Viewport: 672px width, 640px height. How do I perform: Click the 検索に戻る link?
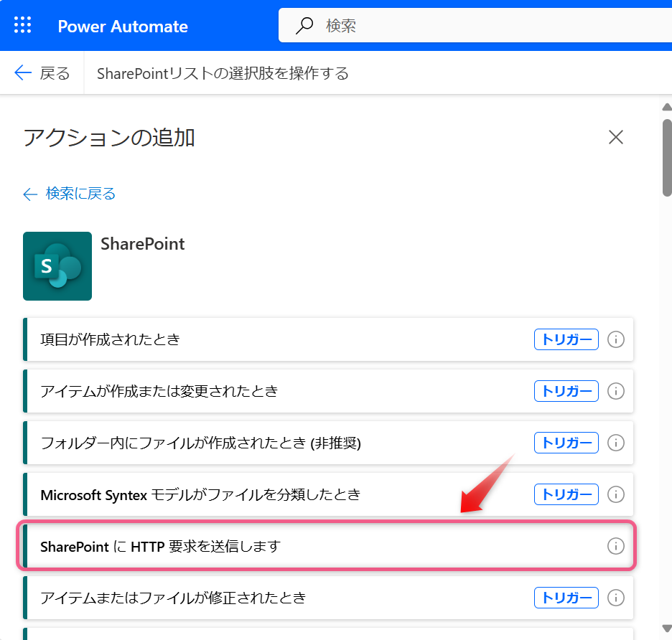coord(69,194)
